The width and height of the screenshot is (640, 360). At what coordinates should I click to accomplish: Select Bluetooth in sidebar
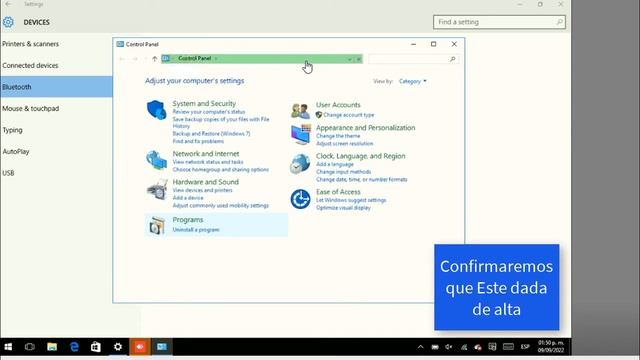56,87
